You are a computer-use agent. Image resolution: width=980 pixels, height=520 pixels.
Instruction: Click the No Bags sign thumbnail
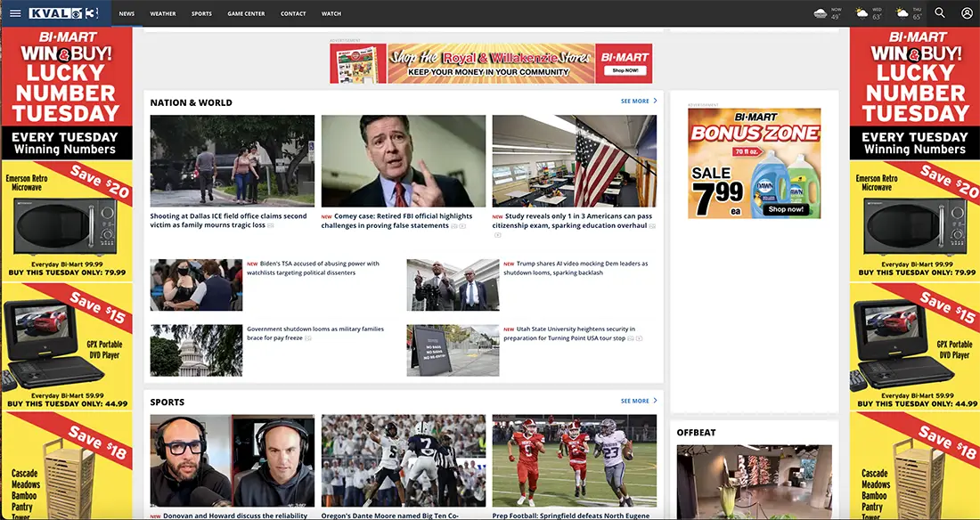point(453,350)
